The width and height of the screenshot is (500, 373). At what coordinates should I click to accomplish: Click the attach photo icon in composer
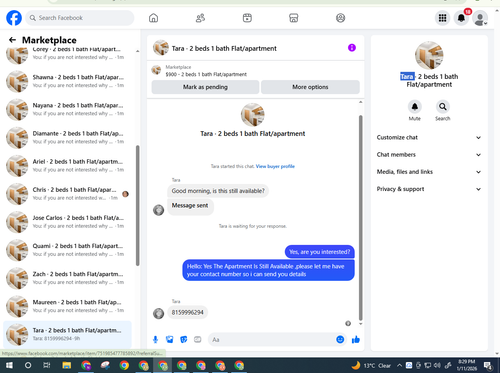(x=170, y=340)
